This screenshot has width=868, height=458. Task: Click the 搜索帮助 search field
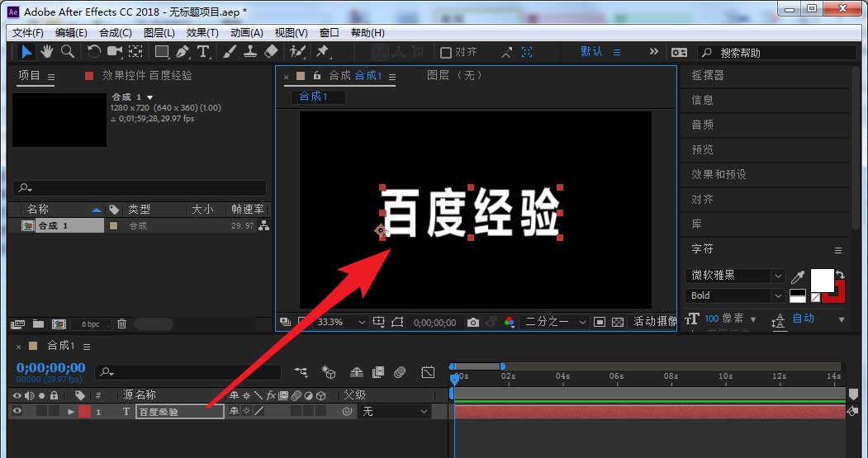tap(776, 53)
